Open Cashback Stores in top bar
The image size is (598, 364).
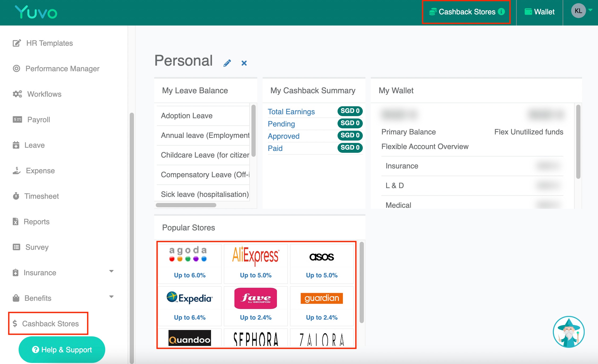point(466,12)
